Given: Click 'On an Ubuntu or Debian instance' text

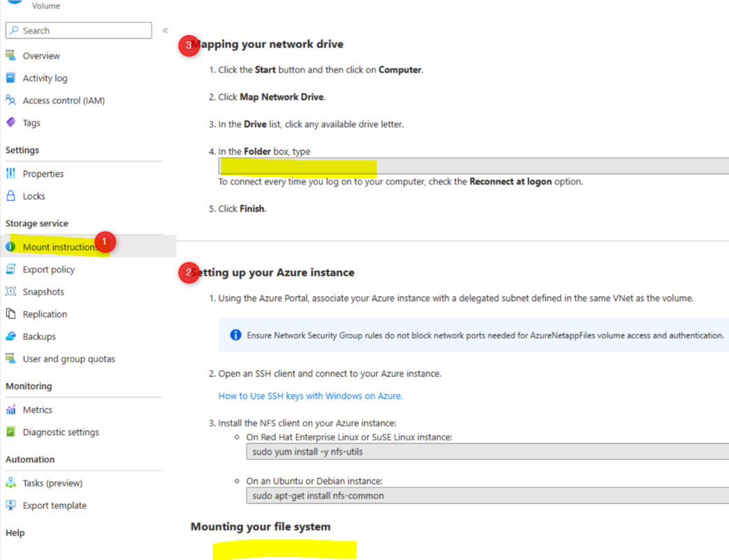Looking at the screenshot, I should (x=314, y=481).
